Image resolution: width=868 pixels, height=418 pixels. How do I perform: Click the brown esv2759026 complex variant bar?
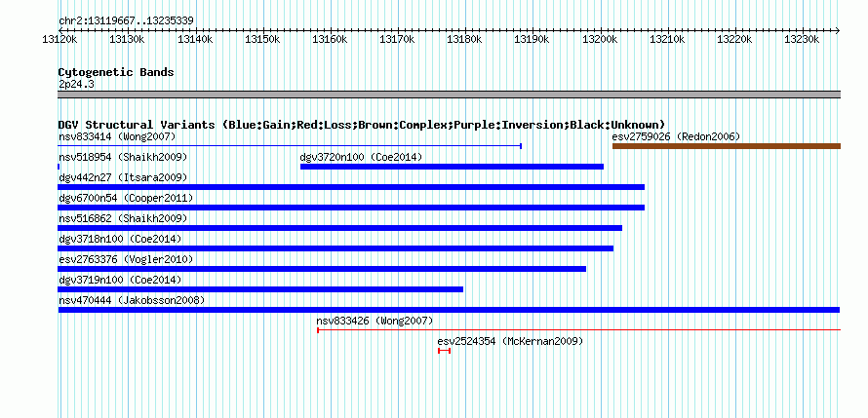[x=727, y=146]
